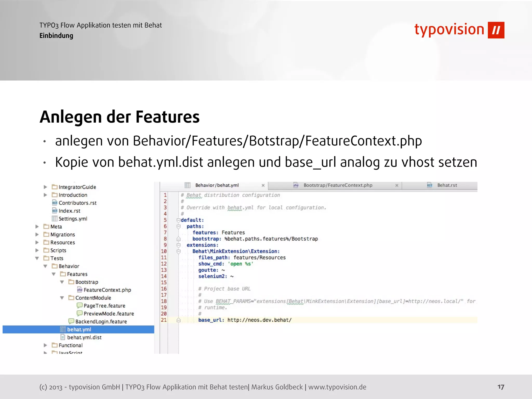
Task: Click the Introduction folder icon
Action: tap(55, 195)
